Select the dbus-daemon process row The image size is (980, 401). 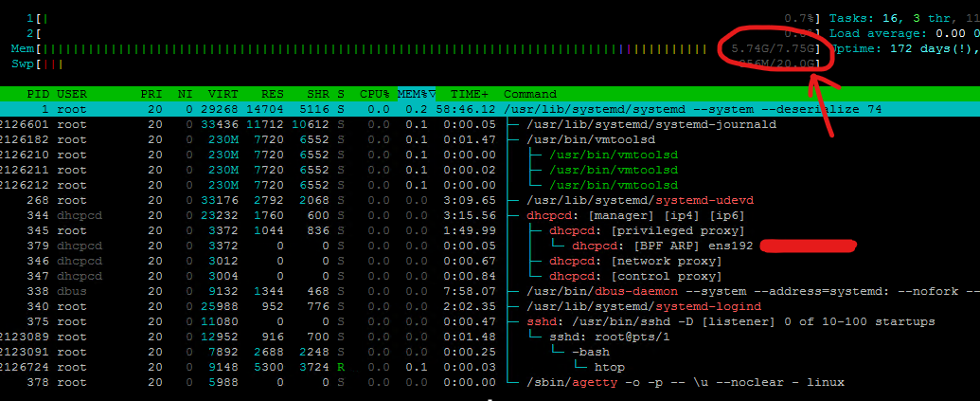pos(490,292)
